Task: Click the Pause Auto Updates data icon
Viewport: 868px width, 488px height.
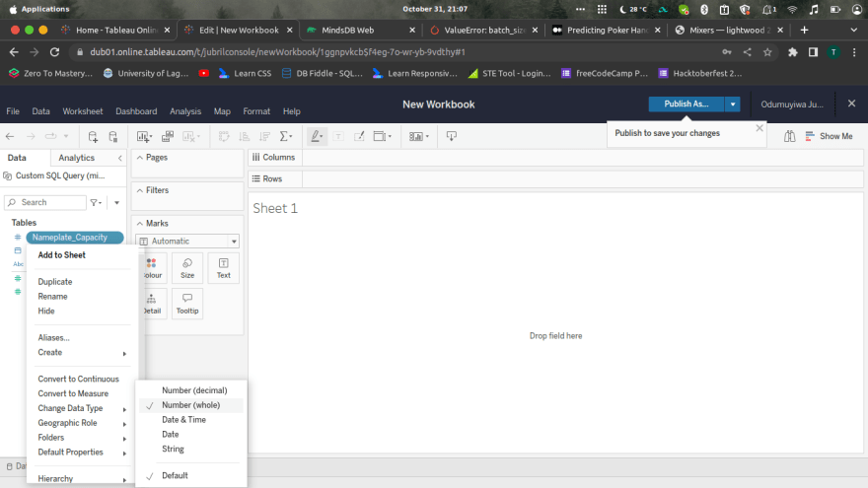Action: click(x=112, y=136)
